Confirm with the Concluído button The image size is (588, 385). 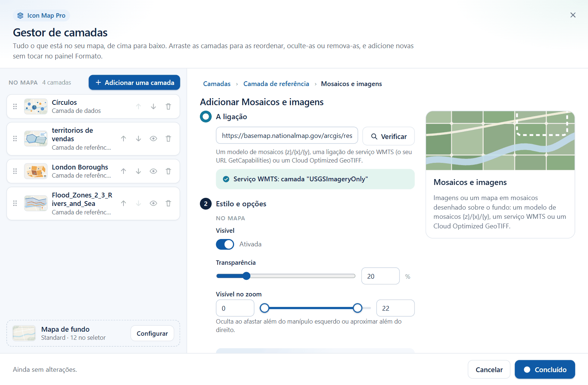[x=545, y=370]
